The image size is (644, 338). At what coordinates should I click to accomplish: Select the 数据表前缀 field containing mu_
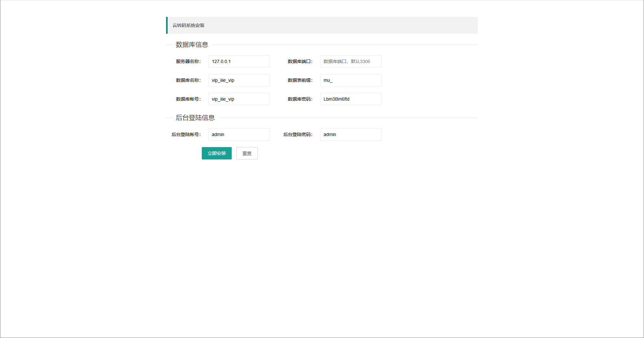(351, 80)
